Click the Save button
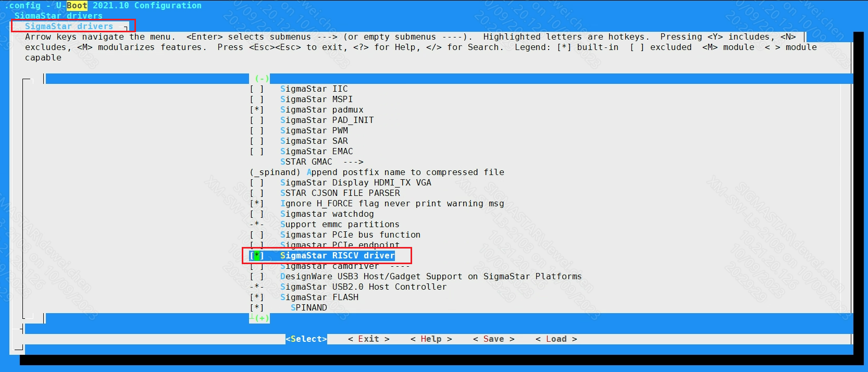The image size is (868, 372). [x=493, y=339]
